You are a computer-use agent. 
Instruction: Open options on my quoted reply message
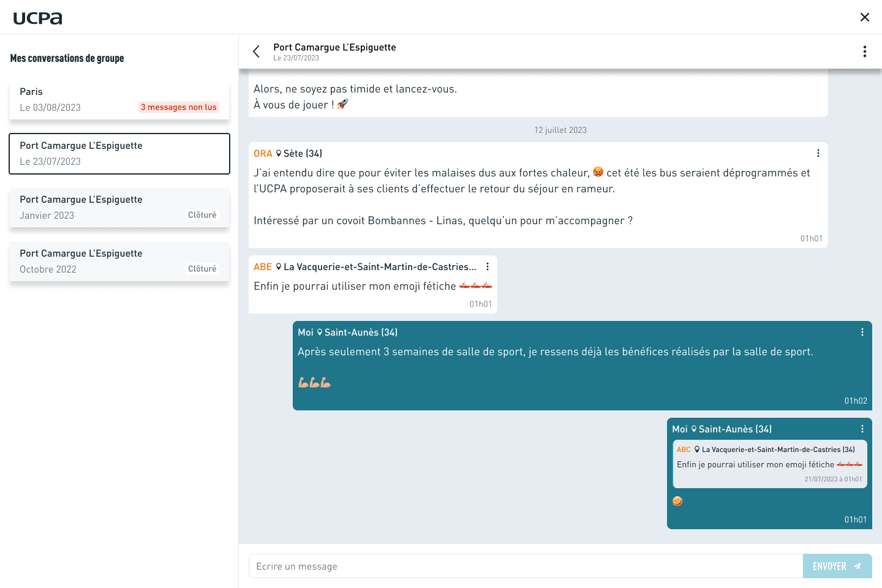862,429
